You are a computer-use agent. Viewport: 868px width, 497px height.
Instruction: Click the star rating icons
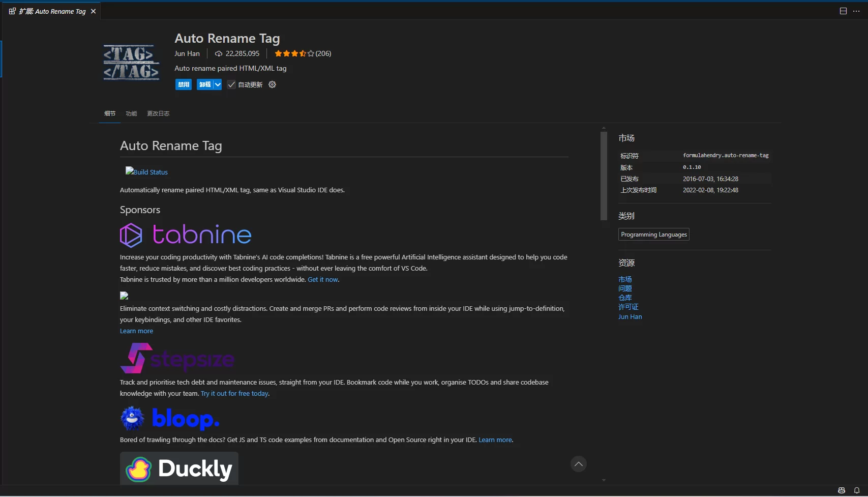pyautogui.click(x=294, y=53)
